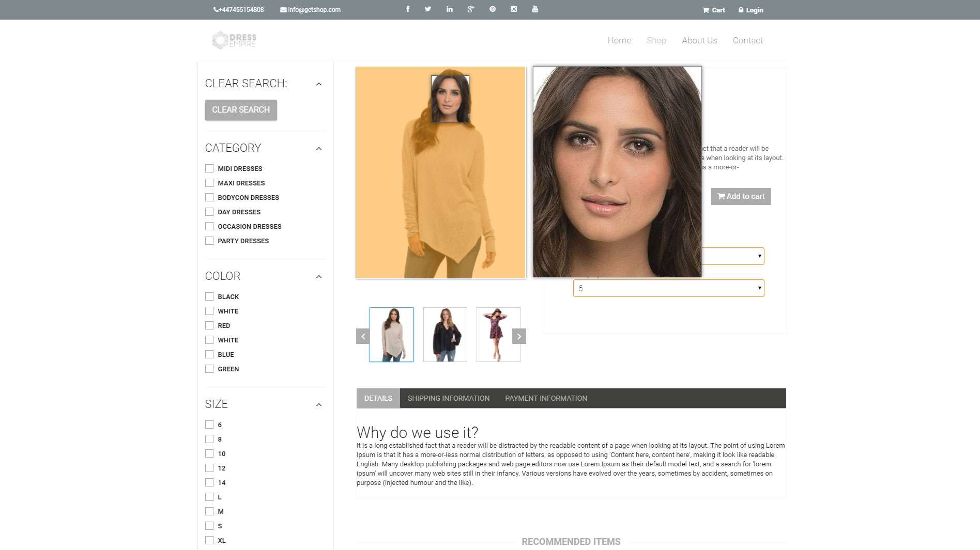This screenshot has height=550, width=980.
Task: Open the YouTube icon link
Action: coord(535,9)
